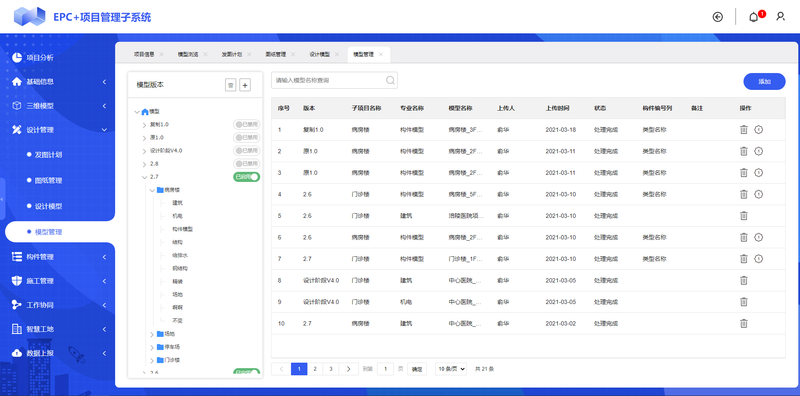Collapse the 2.7 tree node
The height and width of the screenshot is (396, 800).
(x=144, y=177)
